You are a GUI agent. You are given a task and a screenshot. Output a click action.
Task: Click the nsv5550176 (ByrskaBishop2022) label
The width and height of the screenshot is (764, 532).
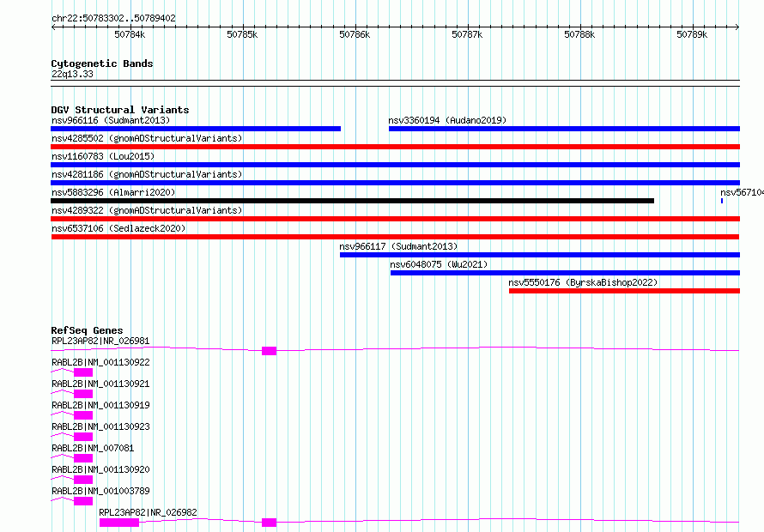pos(583,282)
